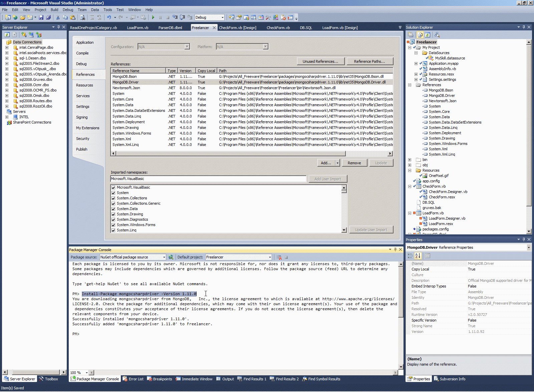Click the Copy toolbar icon
Screen dimensions: 534x392
pos(65,17)
